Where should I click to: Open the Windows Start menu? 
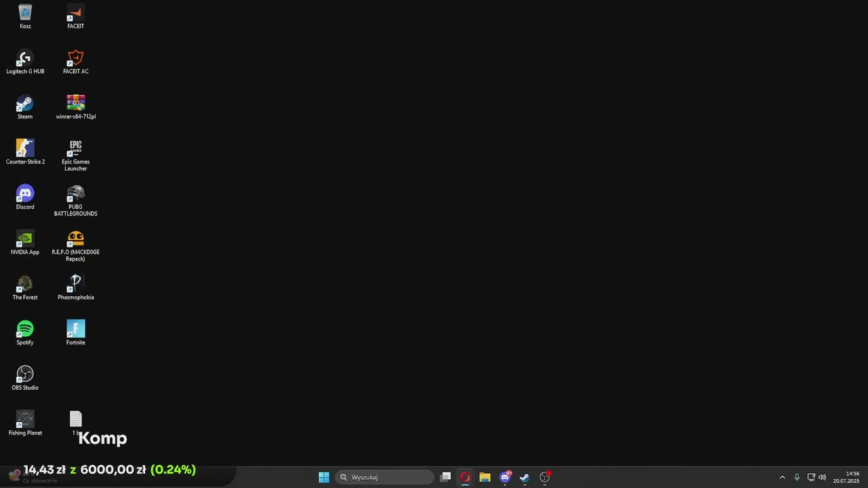[324, 477]
